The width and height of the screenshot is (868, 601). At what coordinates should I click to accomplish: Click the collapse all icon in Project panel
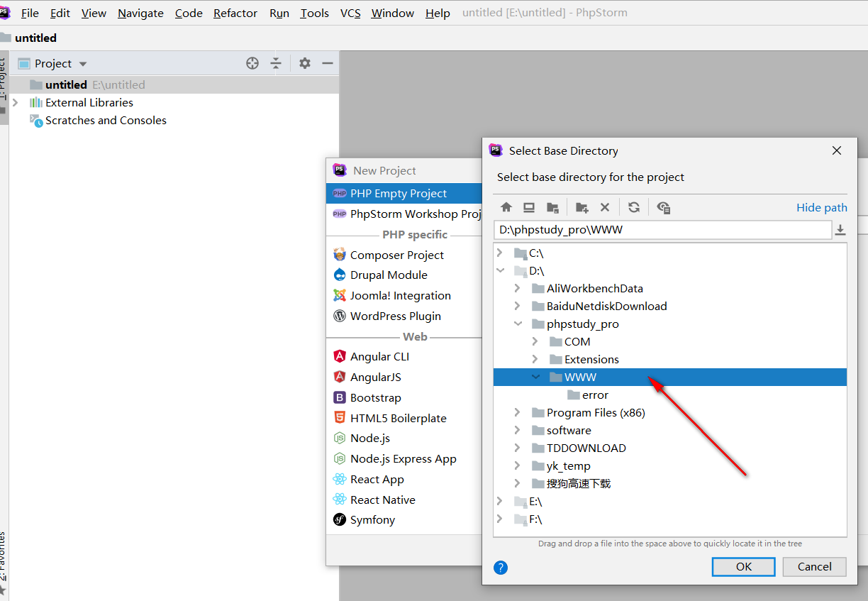click(276, 63)
